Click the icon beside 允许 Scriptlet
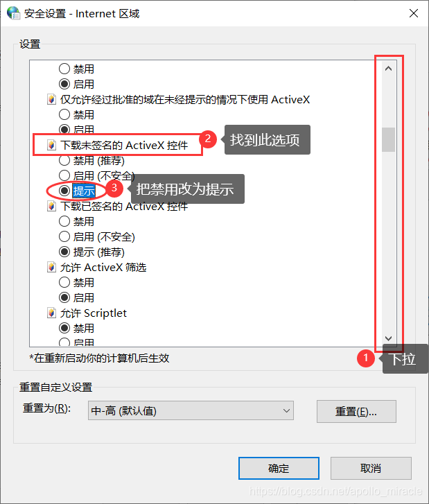The width and height of the screenshot is (429, 504). pyautogui.click(x=51, y=313)
